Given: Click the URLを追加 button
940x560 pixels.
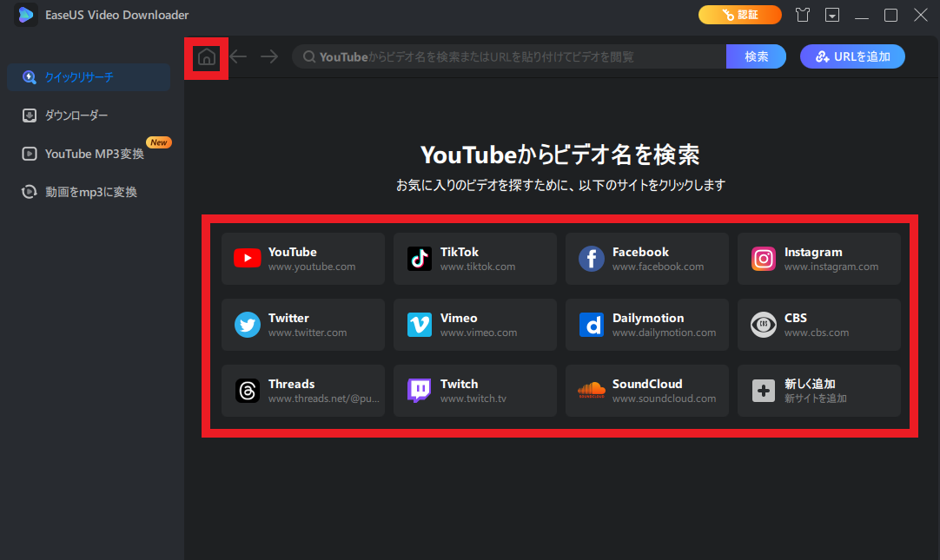Looking at the screenshot, I should 852,57.
